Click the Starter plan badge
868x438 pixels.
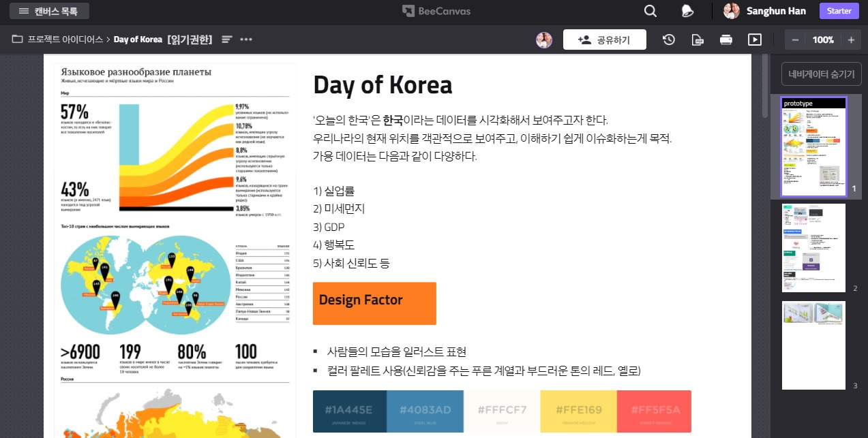(x=838, y=11)
